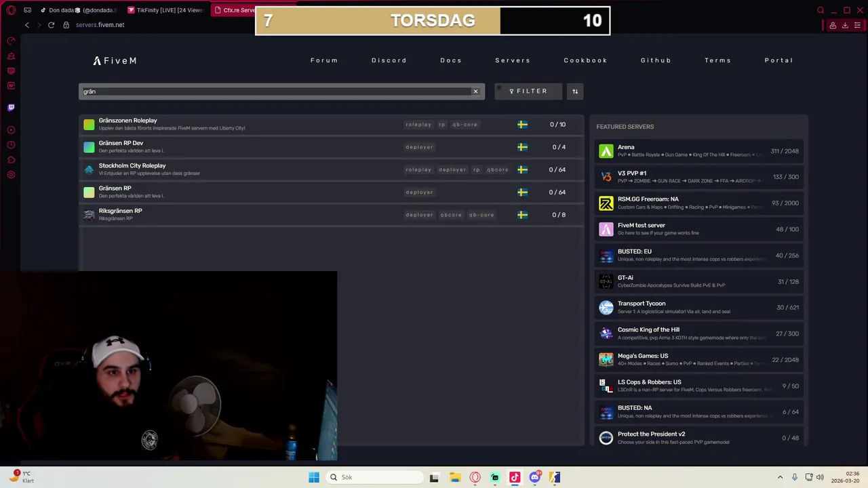Click the padlock site info icon
868x488 pixels.
pyautogui.click(x=66, y=25)
